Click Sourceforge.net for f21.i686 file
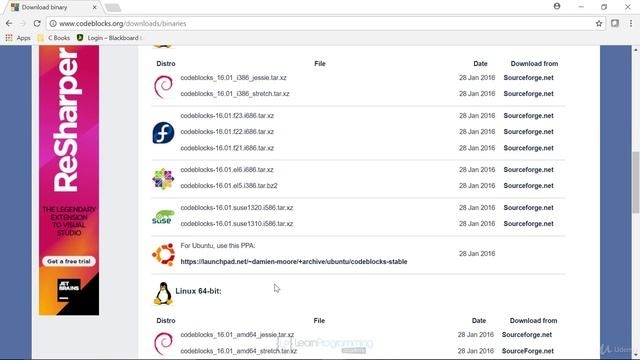The height and width of the screenshot is (360, 640). pyautogui.click(x=529, y=148)
